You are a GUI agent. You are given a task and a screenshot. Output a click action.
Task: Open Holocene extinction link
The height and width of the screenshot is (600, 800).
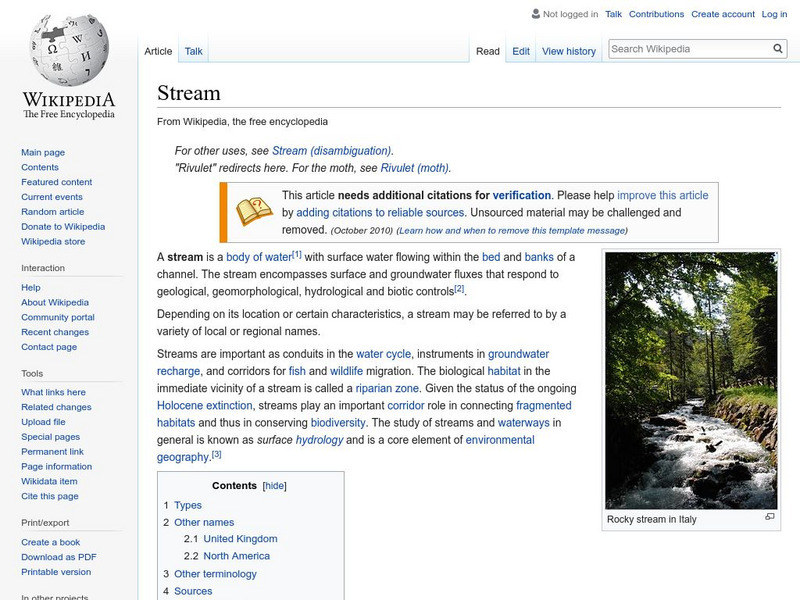coord(205,406)
